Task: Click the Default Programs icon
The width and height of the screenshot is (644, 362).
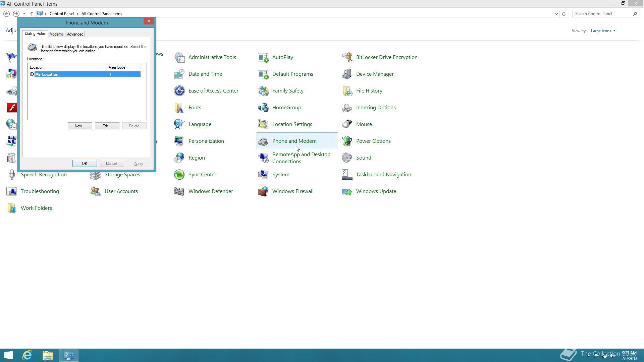Action: (x=263, y=74)
